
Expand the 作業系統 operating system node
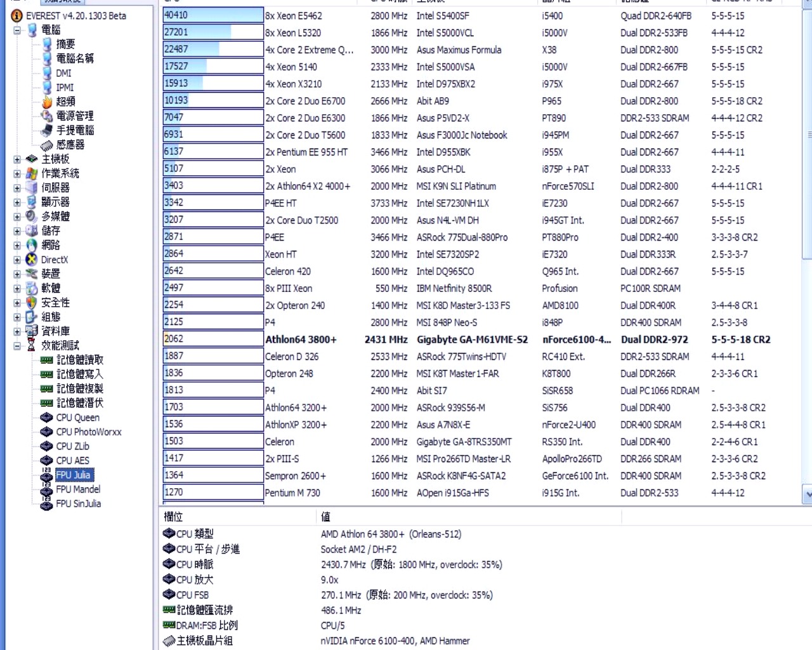point(17,173)
